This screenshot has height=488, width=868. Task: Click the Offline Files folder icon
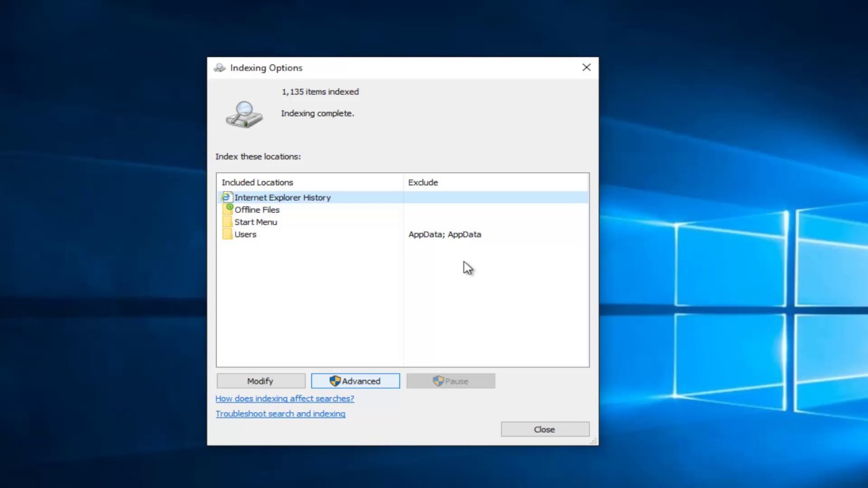(227, 209)
